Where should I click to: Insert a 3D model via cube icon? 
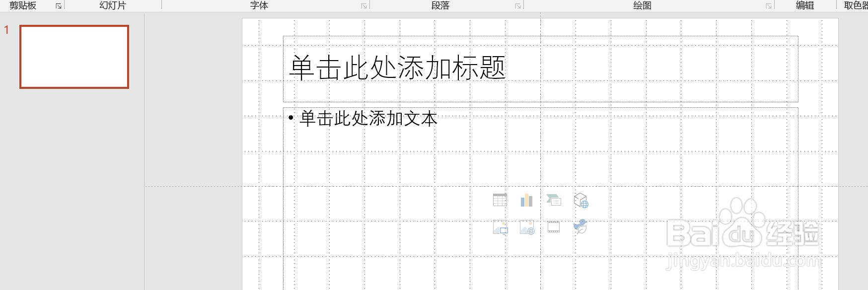tap(580, 200)
